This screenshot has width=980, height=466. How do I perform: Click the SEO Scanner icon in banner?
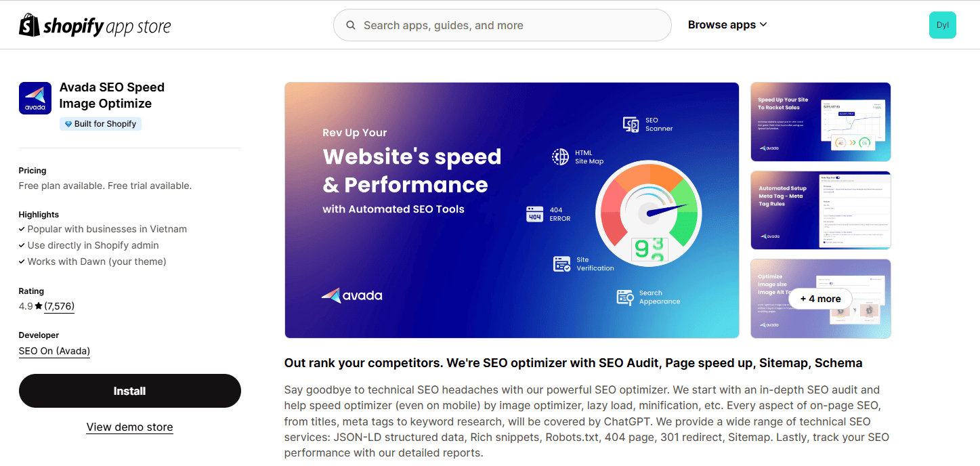pos(631,124)
